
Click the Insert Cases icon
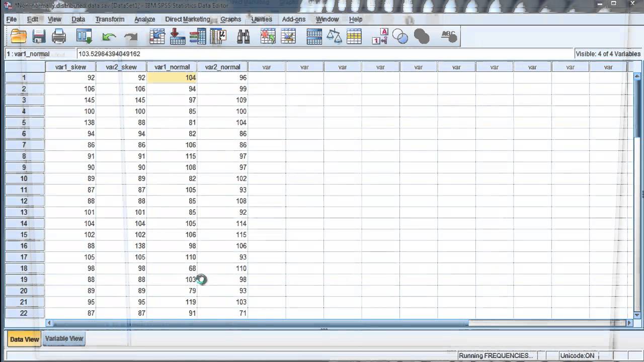pyautogui.click(x=268, y=36)
